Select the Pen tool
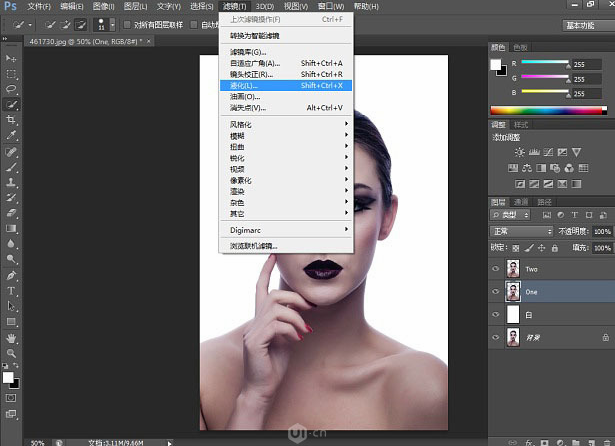Screen dimensions: 615x446 (12, 275)
